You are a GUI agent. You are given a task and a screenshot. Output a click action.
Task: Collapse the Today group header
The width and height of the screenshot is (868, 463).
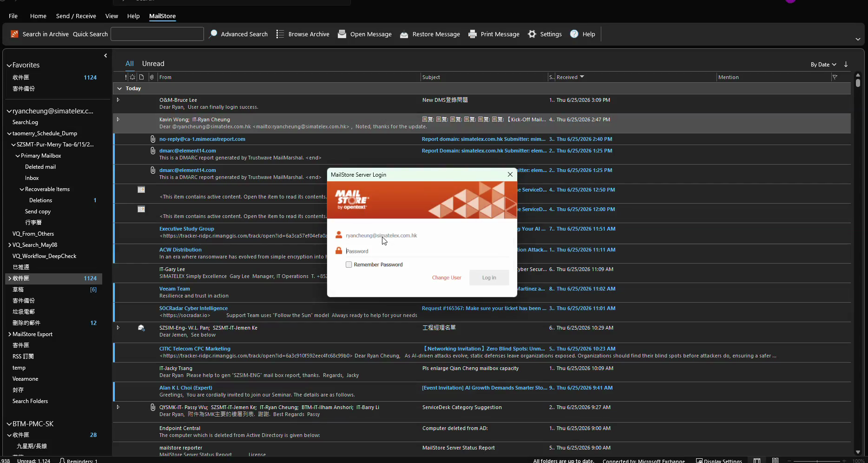pyautogui.click(x=119, y=88)
